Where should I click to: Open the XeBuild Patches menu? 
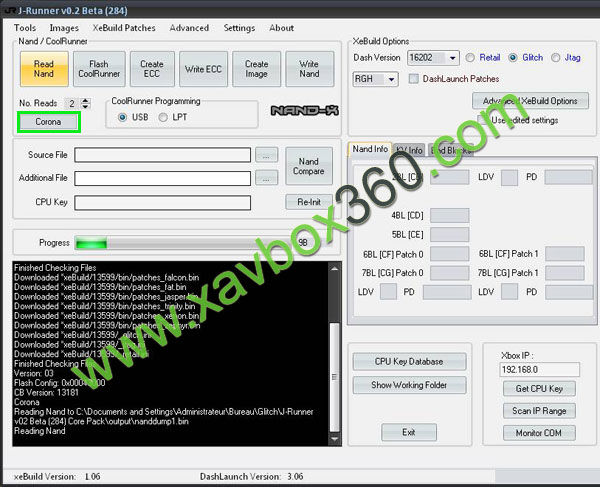pyautogui.click(x=124, y=28)
